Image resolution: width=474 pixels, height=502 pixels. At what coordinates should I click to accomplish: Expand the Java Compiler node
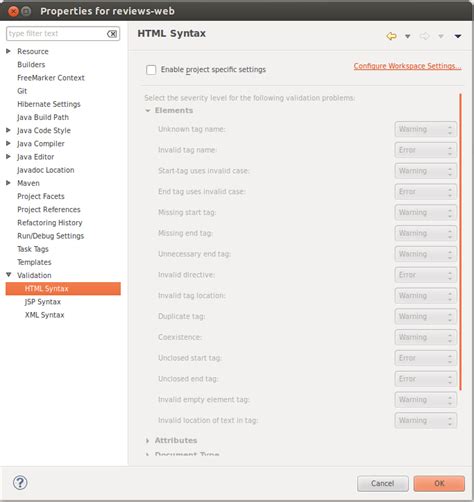(9, 143)
